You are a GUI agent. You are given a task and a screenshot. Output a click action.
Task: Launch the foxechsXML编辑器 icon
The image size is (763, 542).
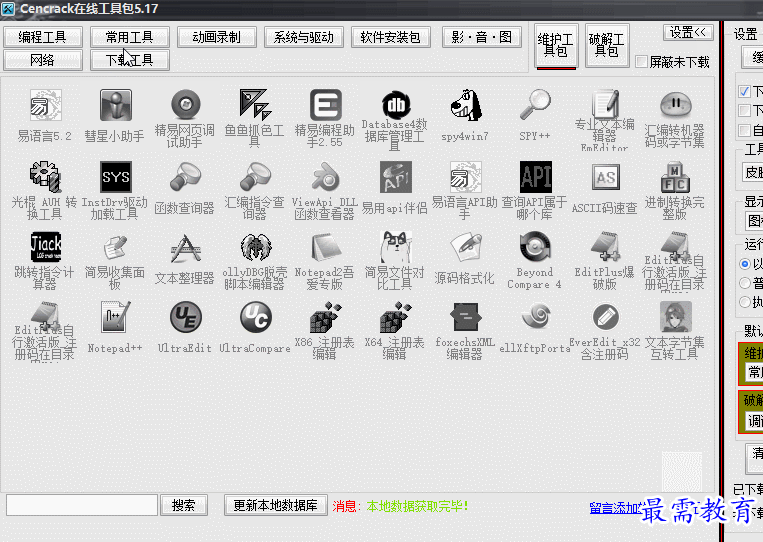point(465,317)
